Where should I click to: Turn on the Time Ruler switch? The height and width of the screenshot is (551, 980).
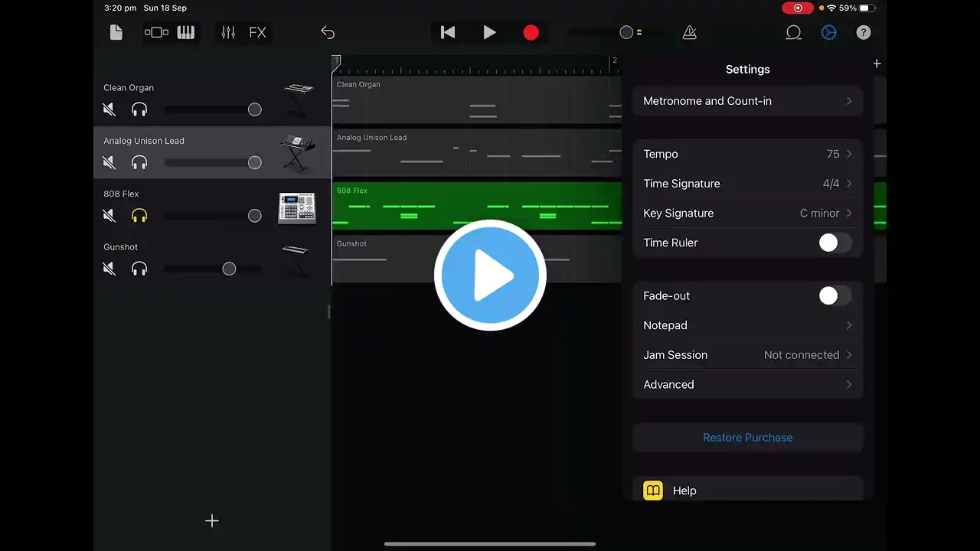click(835, 243)
